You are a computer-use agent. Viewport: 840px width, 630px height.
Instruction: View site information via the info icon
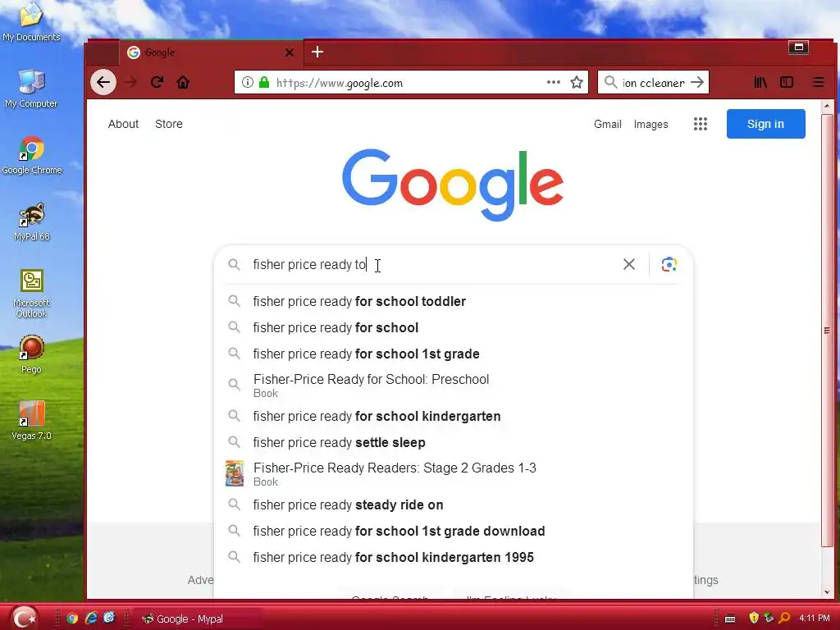[247, 83]
